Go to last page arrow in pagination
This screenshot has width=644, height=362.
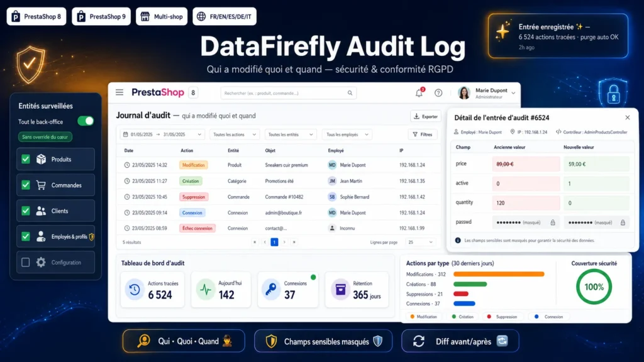coord(294,242)
